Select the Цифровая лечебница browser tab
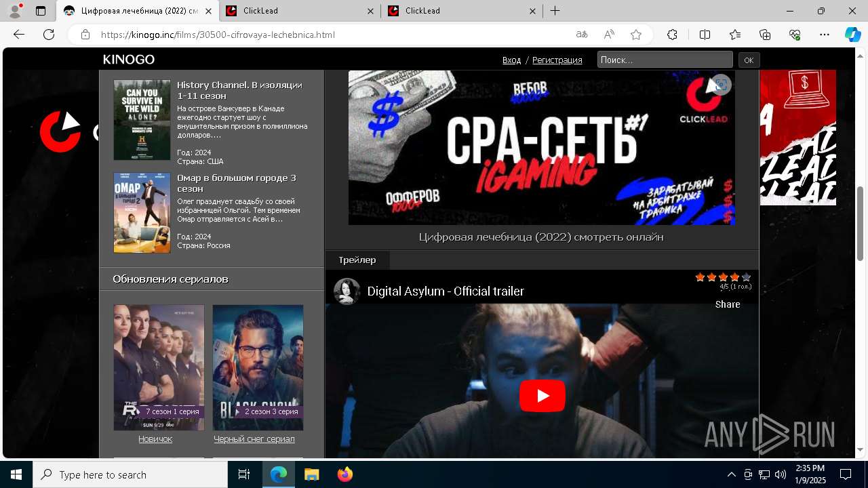 click(x=138, y=11)
